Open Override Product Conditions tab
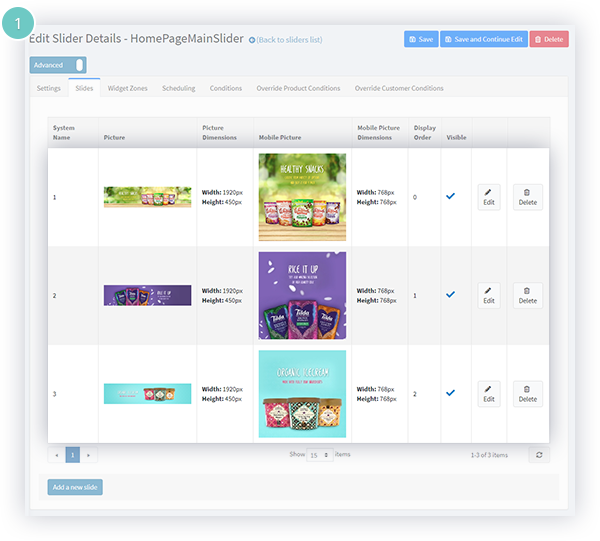 [298, 88]
